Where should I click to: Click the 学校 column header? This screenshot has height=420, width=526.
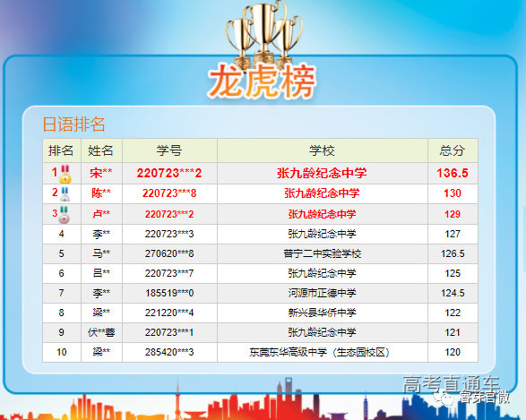[322, 150]
